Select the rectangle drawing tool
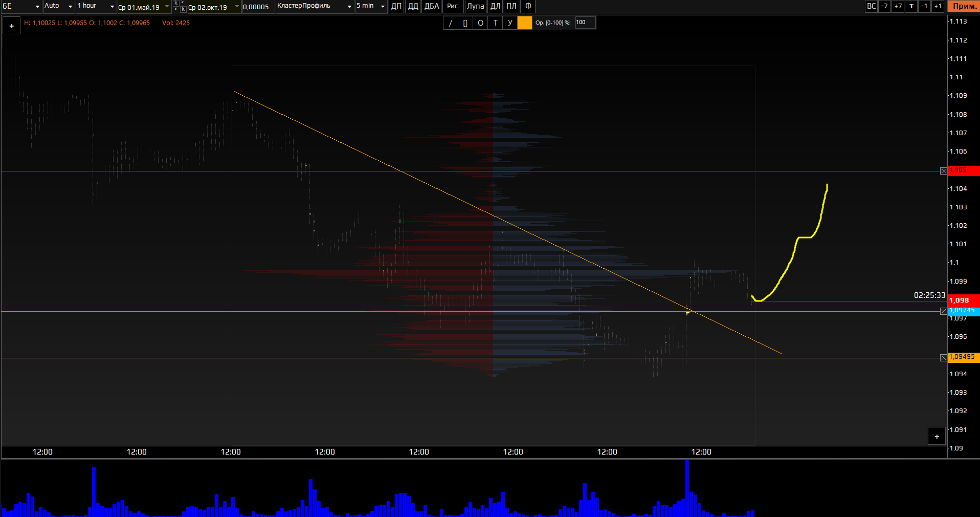Screen dimensions: 980x517 click(465, 23)
